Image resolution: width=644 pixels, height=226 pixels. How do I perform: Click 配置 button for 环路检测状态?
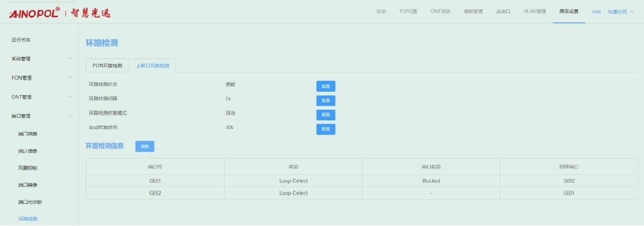click(325, 86)
